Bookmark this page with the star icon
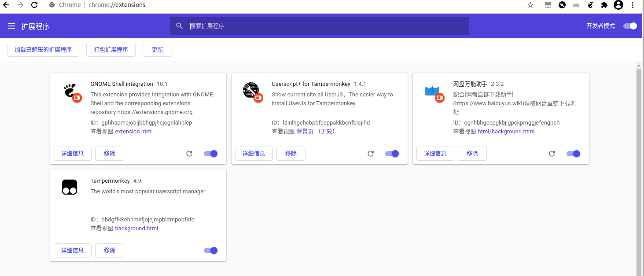 coord(530,5)
